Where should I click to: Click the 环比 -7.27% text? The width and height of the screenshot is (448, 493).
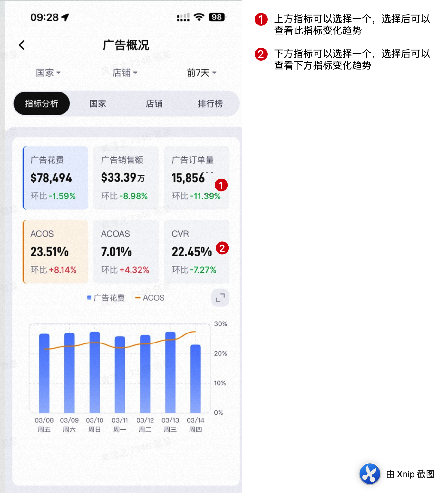pos(194,270)
